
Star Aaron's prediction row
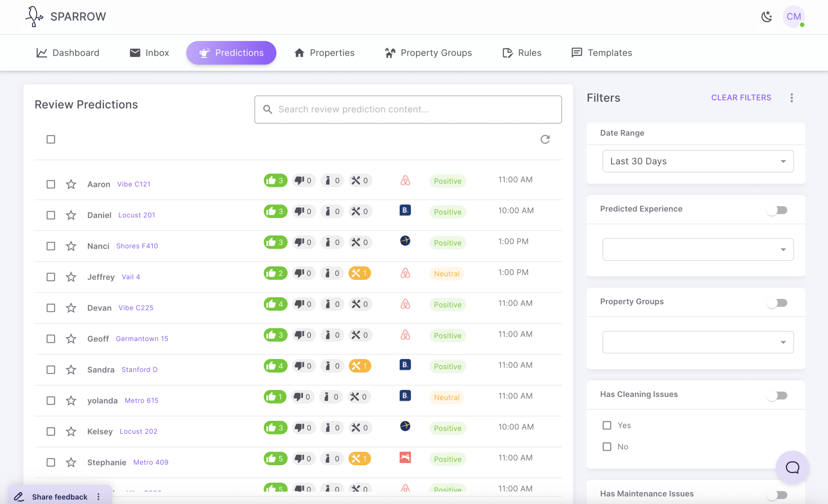71,184
